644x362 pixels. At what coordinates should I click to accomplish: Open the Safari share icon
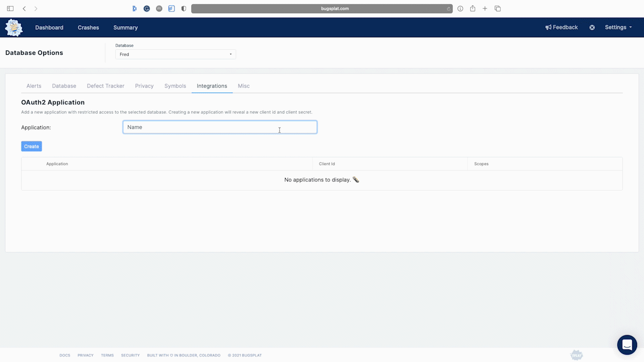(x=472, y=9)
